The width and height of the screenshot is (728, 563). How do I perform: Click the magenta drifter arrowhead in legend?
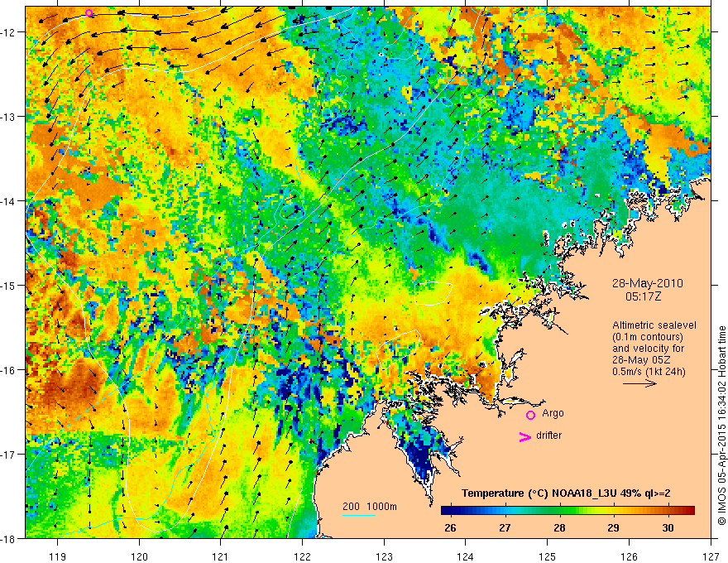[x=525, y=437]
